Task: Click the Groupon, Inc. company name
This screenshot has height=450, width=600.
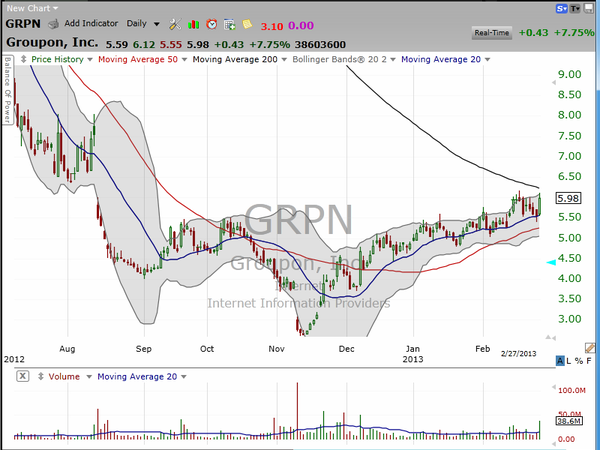Action: click(52, 42)
